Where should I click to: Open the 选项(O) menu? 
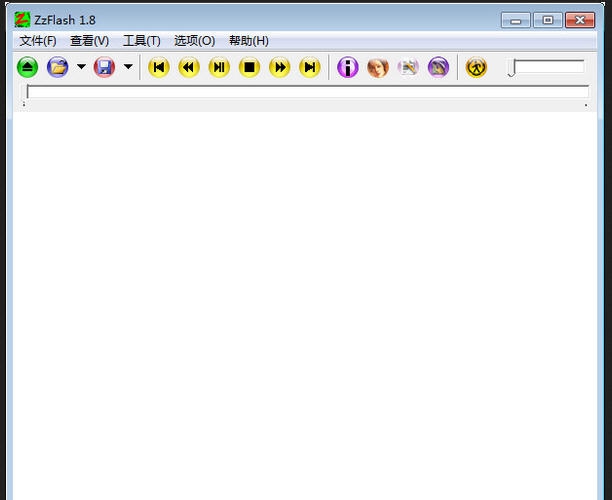[194, 41]
